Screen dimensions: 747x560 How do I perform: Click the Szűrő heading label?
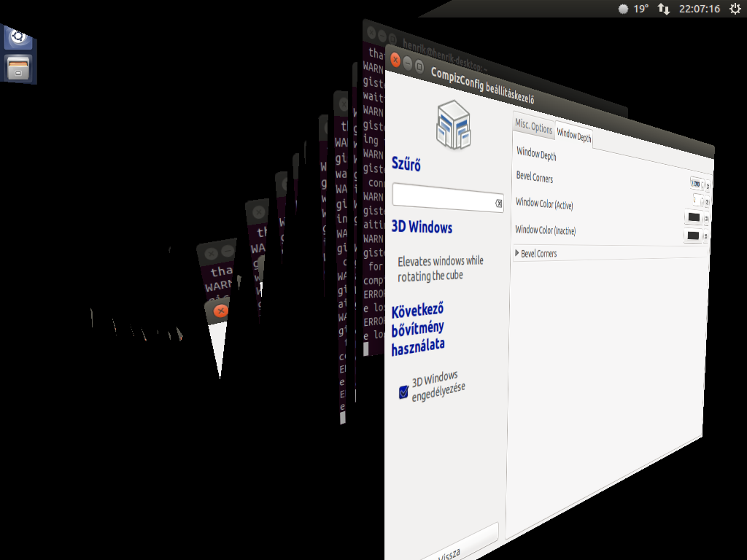point(406,163)
